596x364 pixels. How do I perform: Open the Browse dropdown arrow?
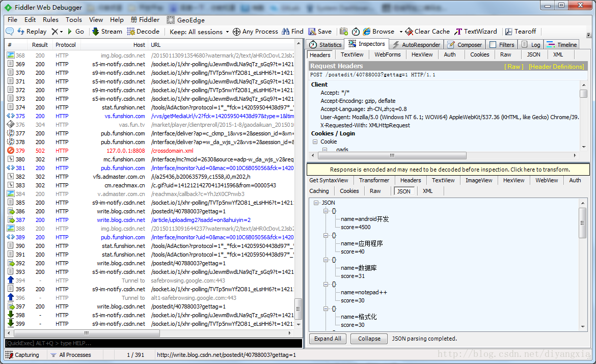(x=400, y=32)
